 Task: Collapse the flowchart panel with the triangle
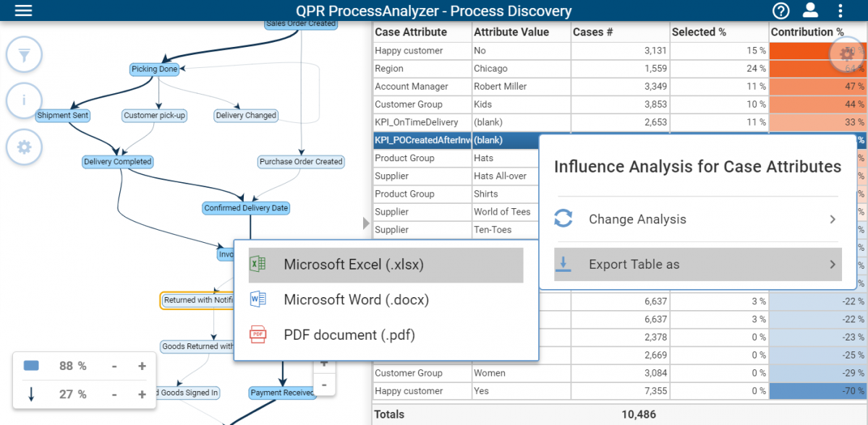pos(366,223)
